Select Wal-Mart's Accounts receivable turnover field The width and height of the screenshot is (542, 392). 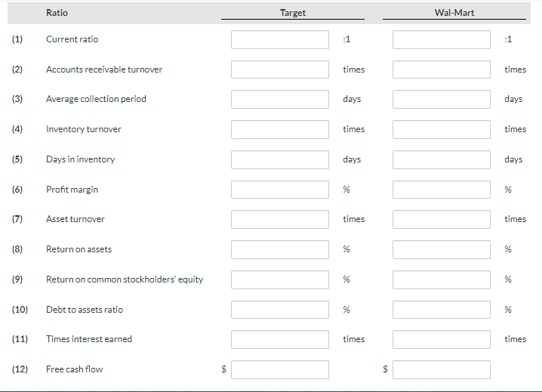pos(442,69)
